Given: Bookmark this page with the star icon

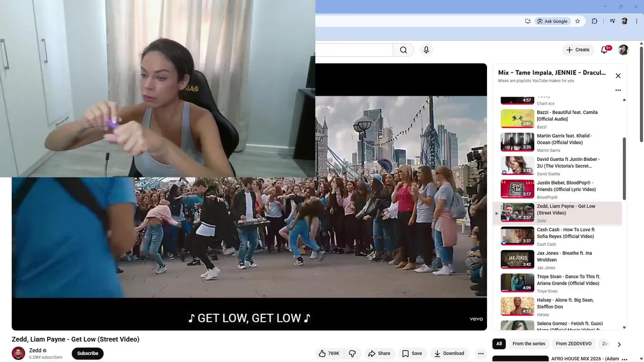Looking at the screenshot, I should (x=578, y=21).
